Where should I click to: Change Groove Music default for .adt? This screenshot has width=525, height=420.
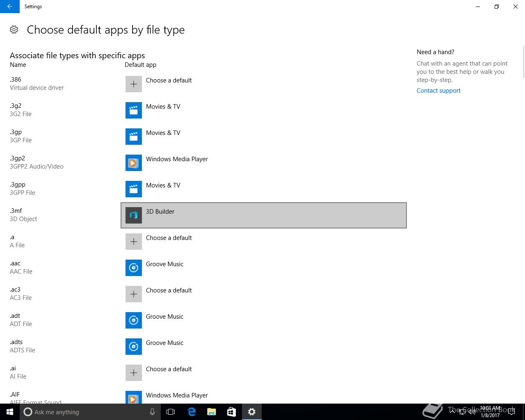(264, 320)
